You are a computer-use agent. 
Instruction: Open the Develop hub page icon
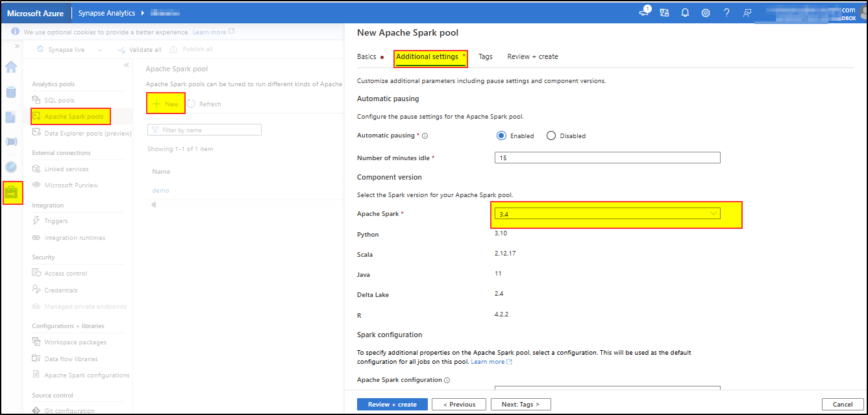[x=11, y=117]
